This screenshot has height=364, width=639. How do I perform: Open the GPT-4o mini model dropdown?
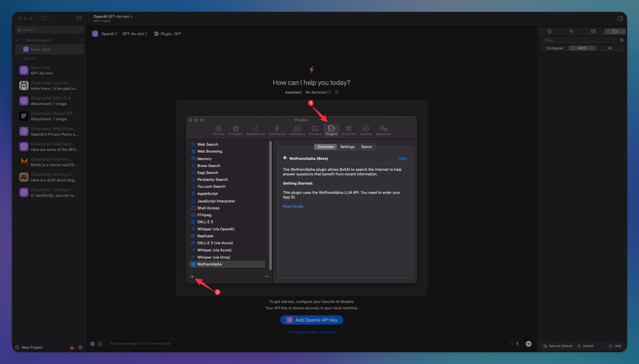(135, 34)
